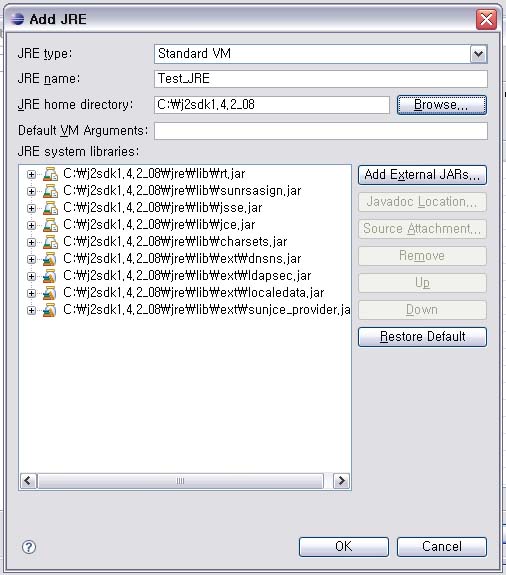
Task: Click the Cancel button
Action: (x=442, y=547)
